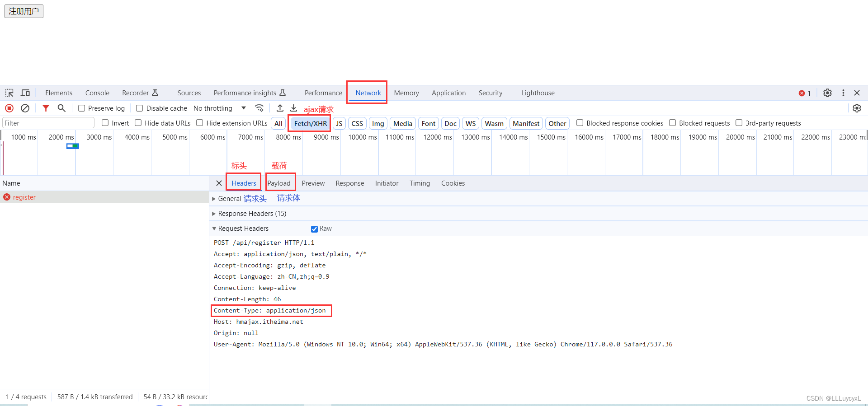Clear the network log
Viewport: 868px width, 406px height.
point(25,108)
